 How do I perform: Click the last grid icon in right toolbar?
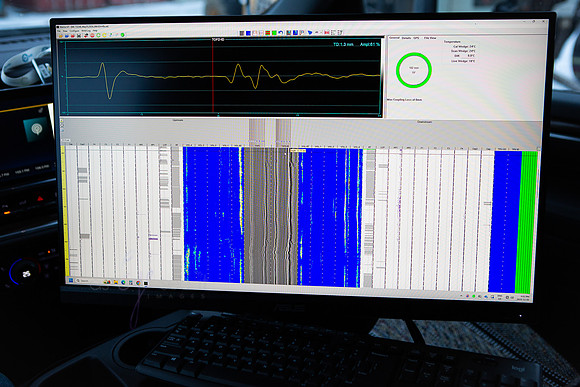(x=340, y=33)
